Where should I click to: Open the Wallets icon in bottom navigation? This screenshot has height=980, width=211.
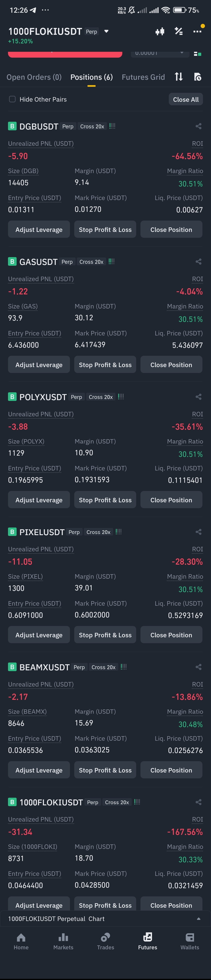(x=190, y=941)
